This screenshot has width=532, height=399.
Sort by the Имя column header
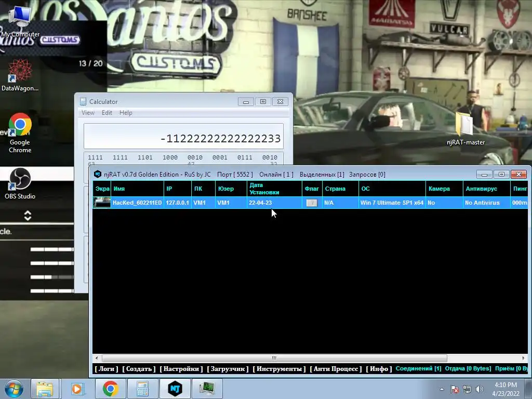click(137, 189)
